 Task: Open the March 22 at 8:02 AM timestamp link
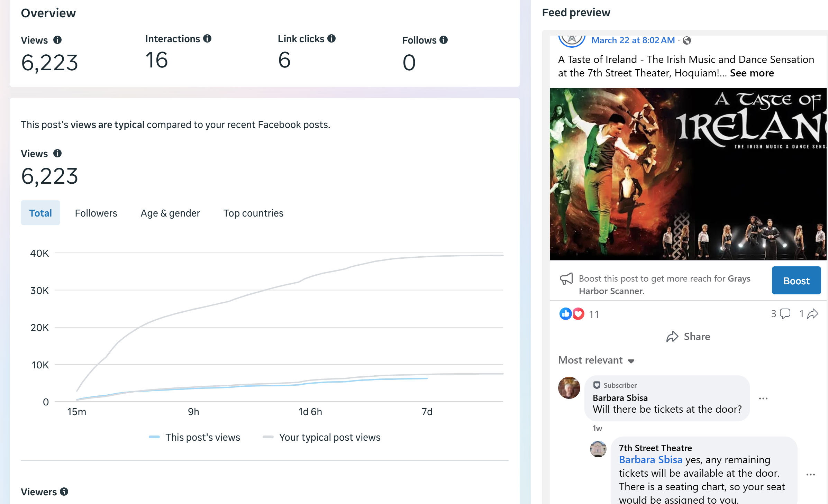click(x=633, y=40)
